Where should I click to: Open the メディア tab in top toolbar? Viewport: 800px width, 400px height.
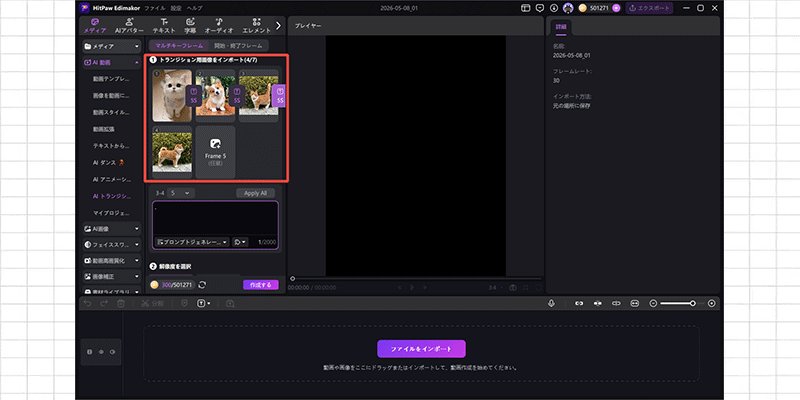pos(94,26)
